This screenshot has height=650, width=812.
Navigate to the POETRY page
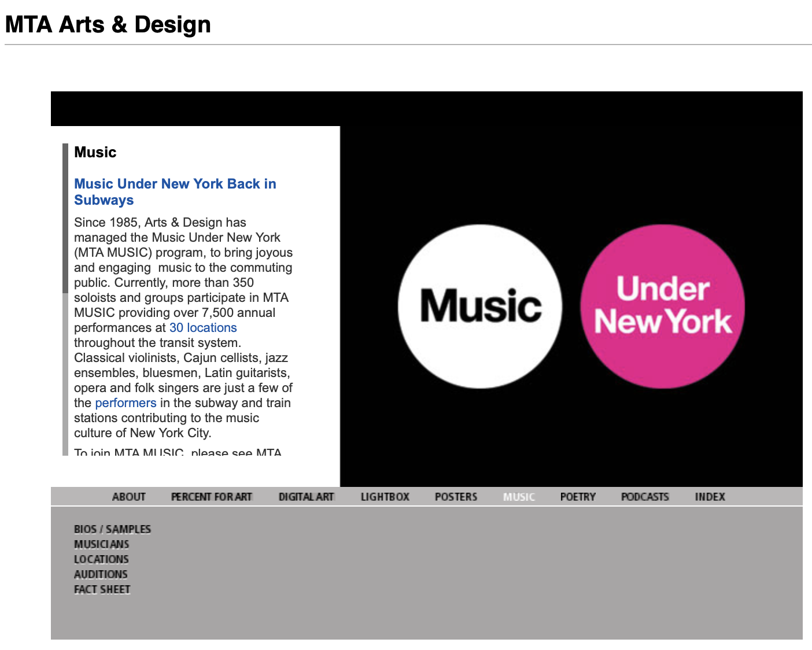[578, 497]
